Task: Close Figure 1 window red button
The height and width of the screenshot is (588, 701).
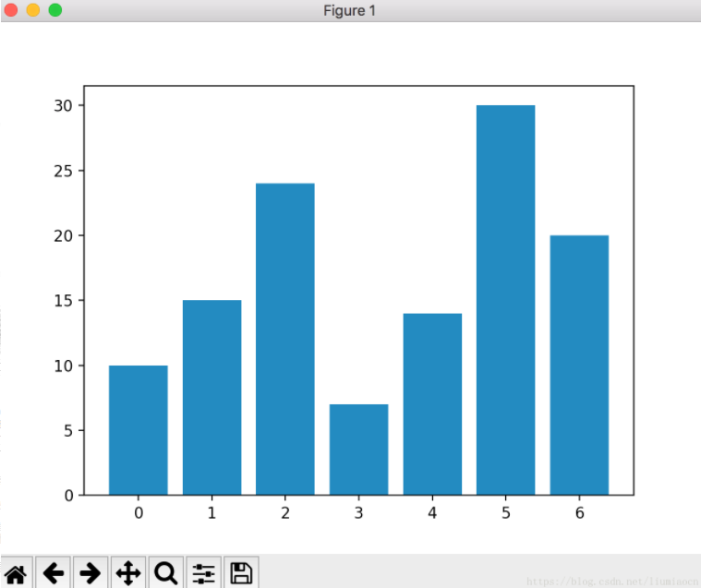Action: [x=11, y=10]
